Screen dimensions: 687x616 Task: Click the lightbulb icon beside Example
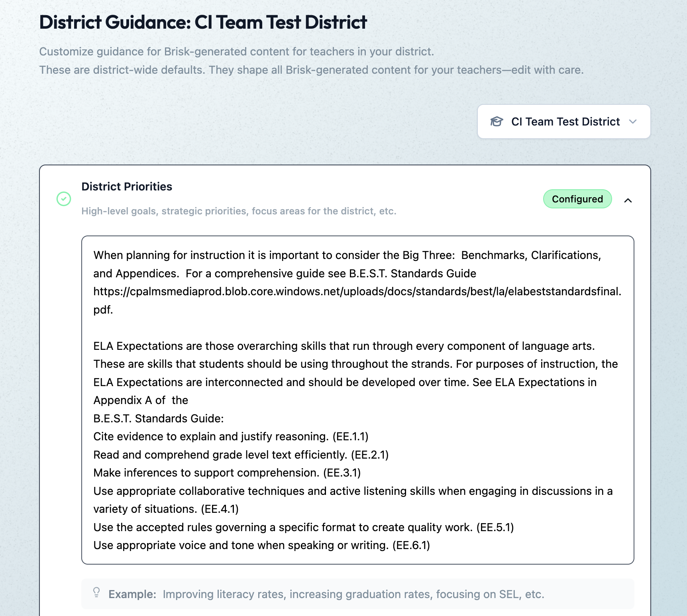click(x=96, y=592)
